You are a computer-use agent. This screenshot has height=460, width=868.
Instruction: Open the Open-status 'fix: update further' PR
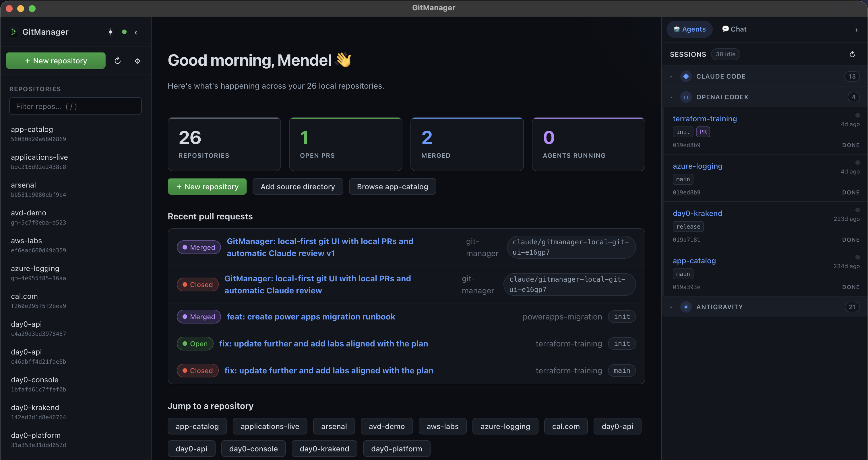(x=323, y=344)
